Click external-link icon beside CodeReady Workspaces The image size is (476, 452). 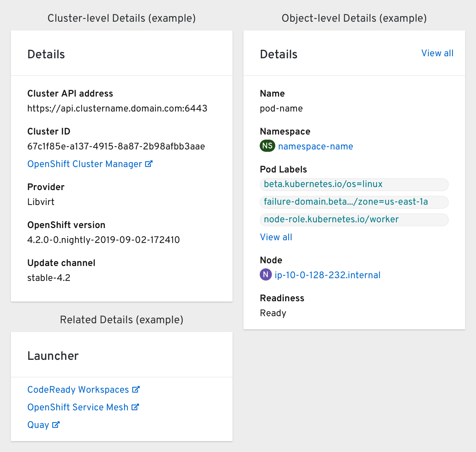pyautogui.click(x=136, y=390)
